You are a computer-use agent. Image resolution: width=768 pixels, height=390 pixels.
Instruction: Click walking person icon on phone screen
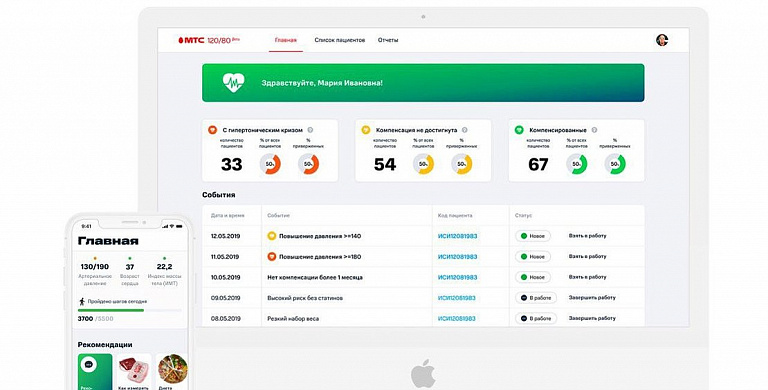82,302
